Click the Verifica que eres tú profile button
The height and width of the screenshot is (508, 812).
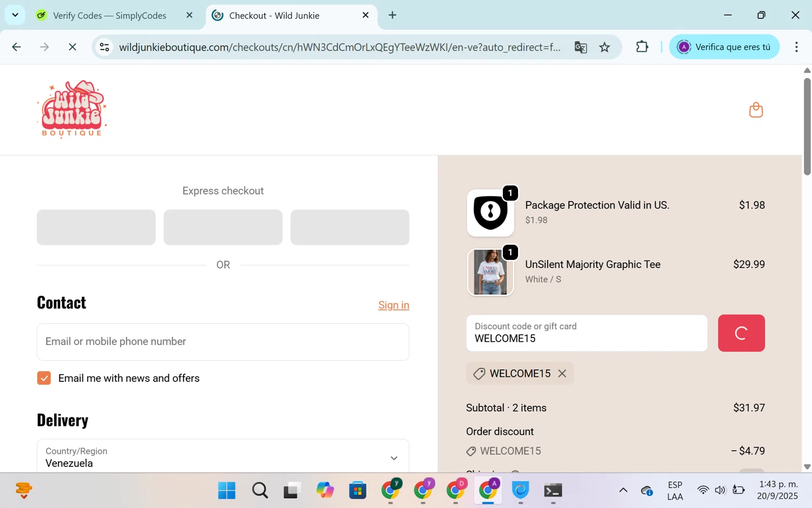[x=724, y=47]
